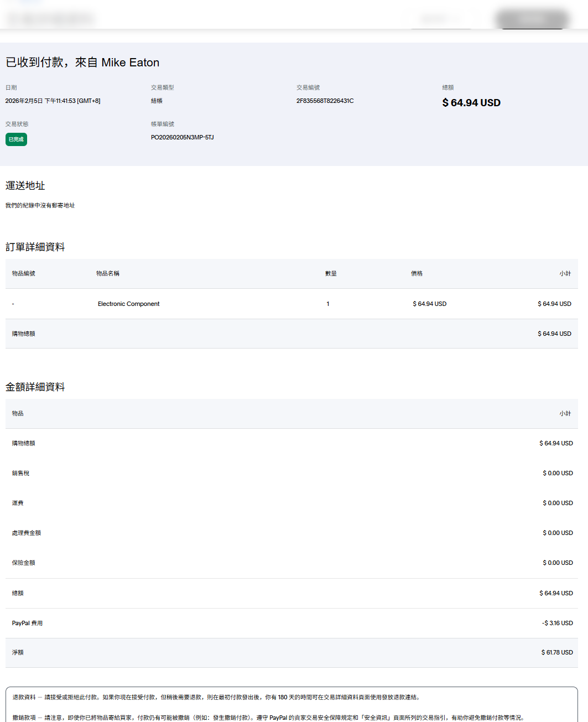The image size is (588, 722).
Task: Select transaction ID 2F835568T8226431C
Action: [325, 101]
